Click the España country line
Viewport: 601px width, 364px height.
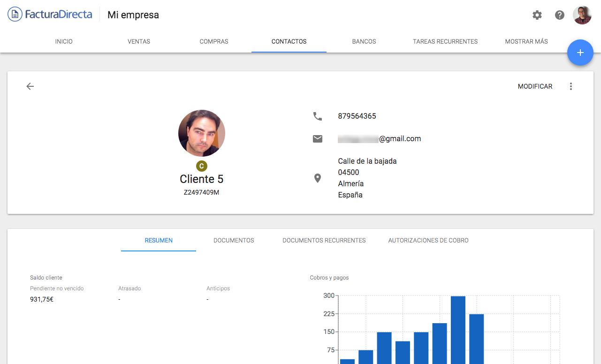[350, 195]
